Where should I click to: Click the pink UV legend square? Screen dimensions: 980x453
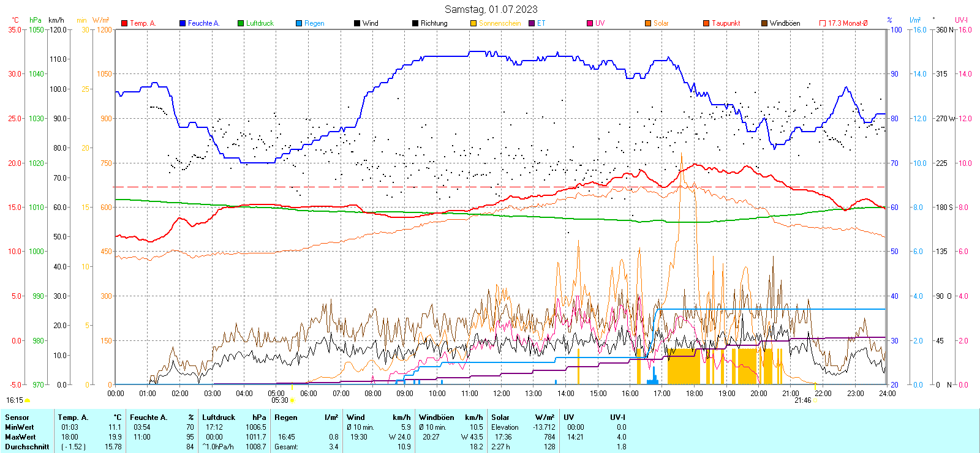tap(590, 23)
